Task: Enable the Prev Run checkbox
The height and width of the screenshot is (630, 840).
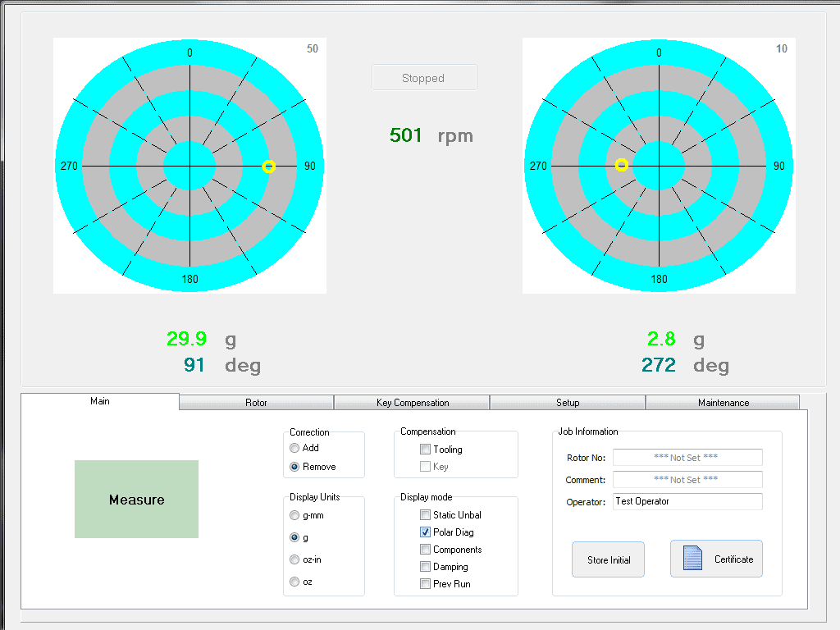Action: (425, 584)
